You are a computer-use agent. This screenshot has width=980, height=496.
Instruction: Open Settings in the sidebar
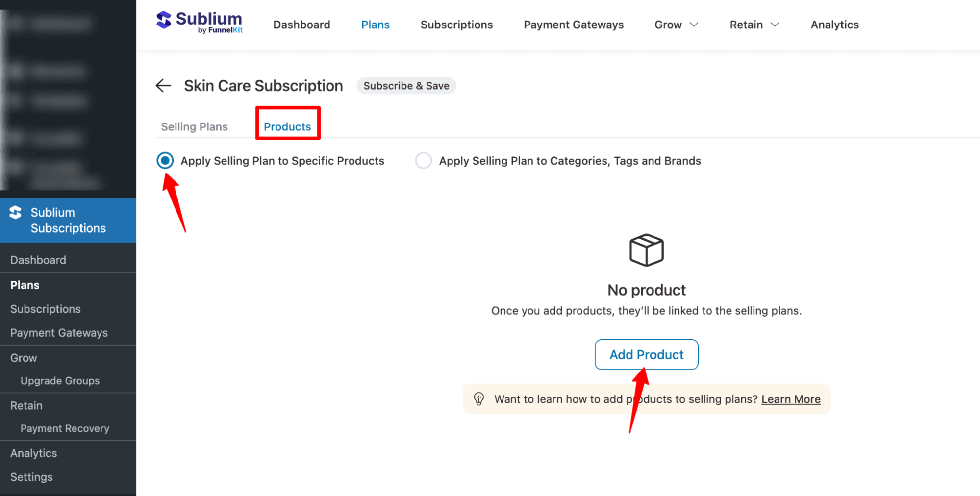coord(31,477)
